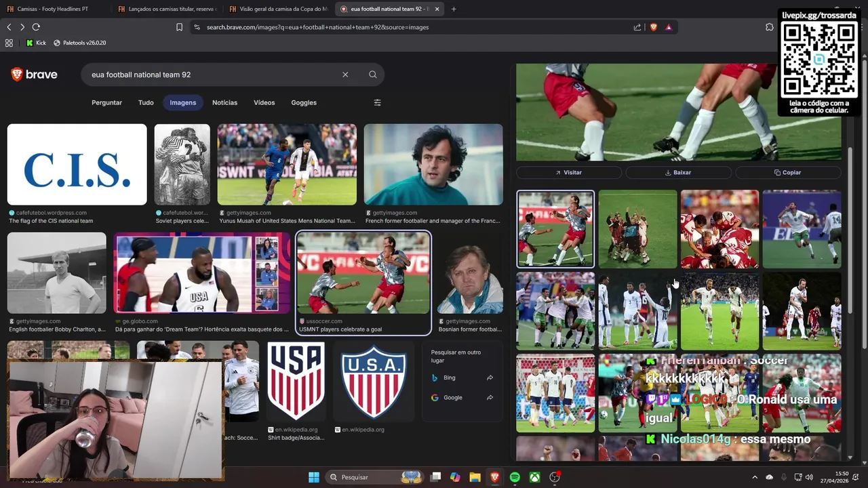This screenshot has width=868, height=488.
Task: Go back to the previous page
Action: coord(9,27)
